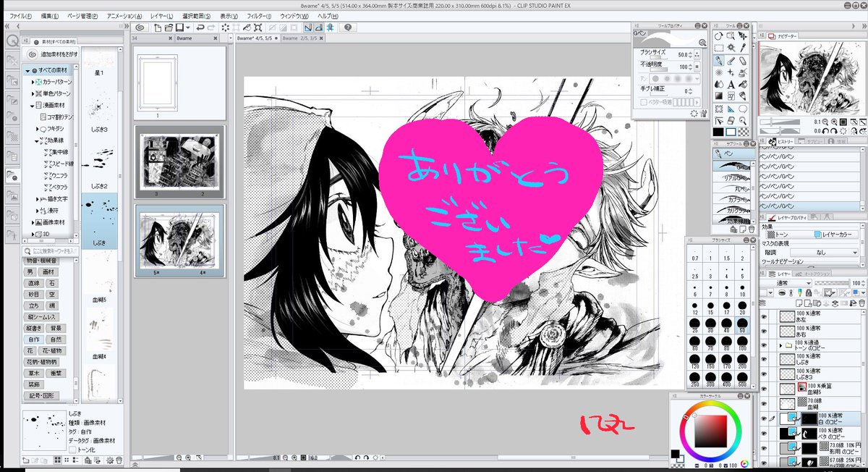The image size is (868, 472).
Task: Click the search keyword field in the material palette
Action: coord(50,251)
